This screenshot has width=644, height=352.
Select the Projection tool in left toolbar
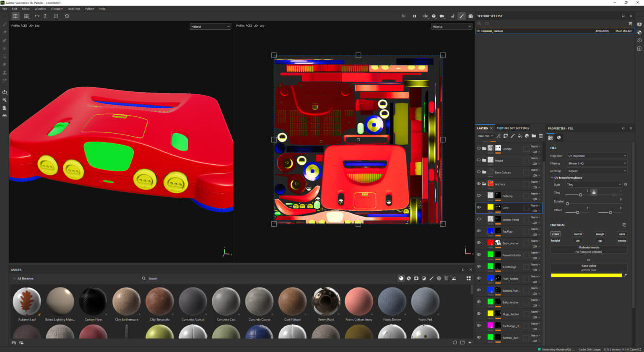(x=5, y=41)
